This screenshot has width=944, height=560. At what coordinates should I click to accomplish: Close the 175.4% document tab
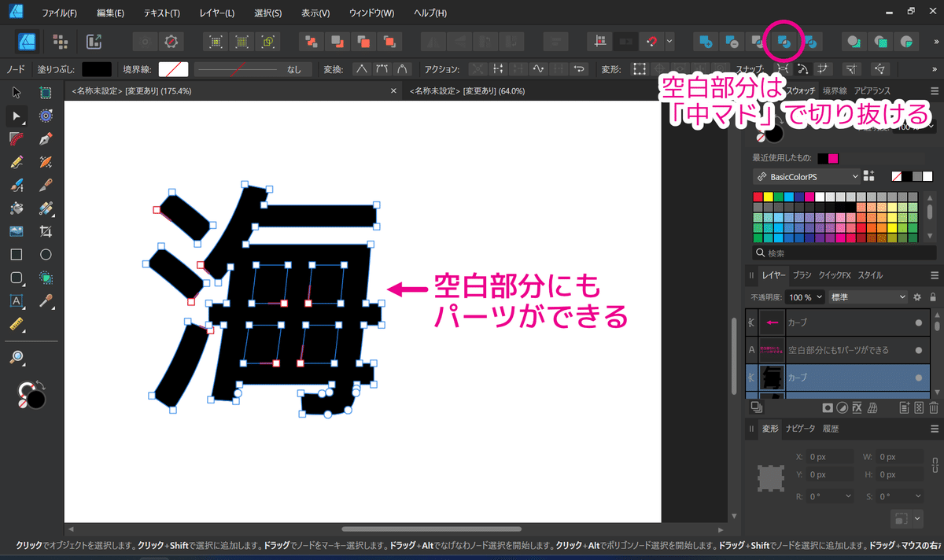point(393,91)
